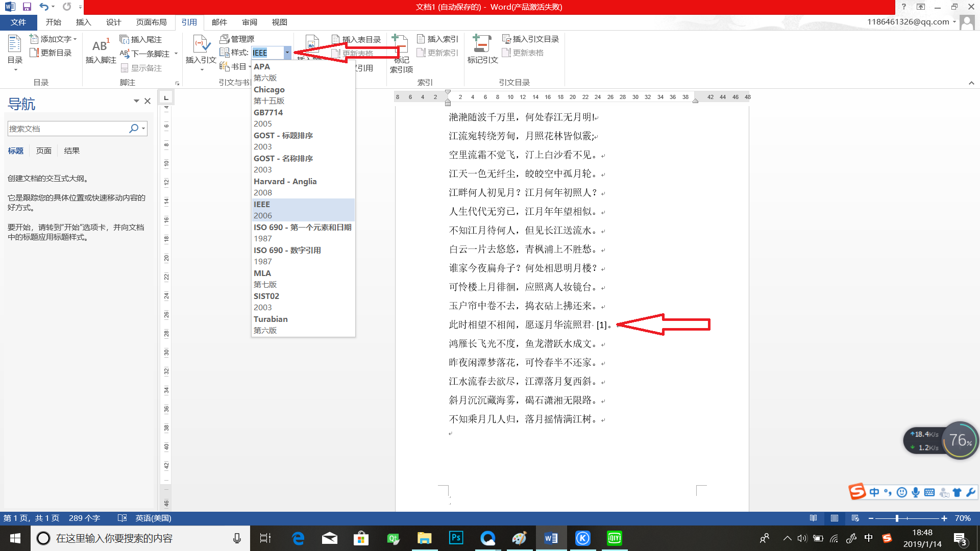Click the zoom slider handle

pos(897,518)
